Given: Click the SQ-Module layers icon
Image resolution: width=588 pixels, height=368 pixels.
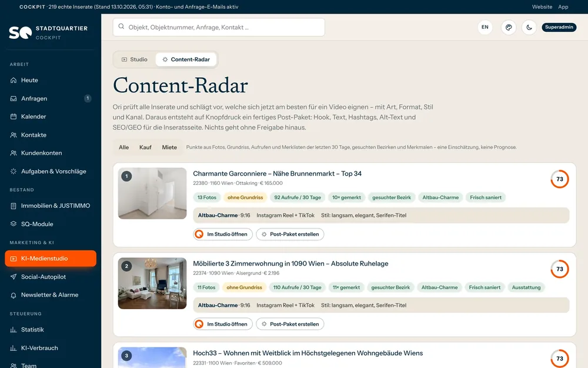Looking at the screenshot, I should (x=14, y=224).
